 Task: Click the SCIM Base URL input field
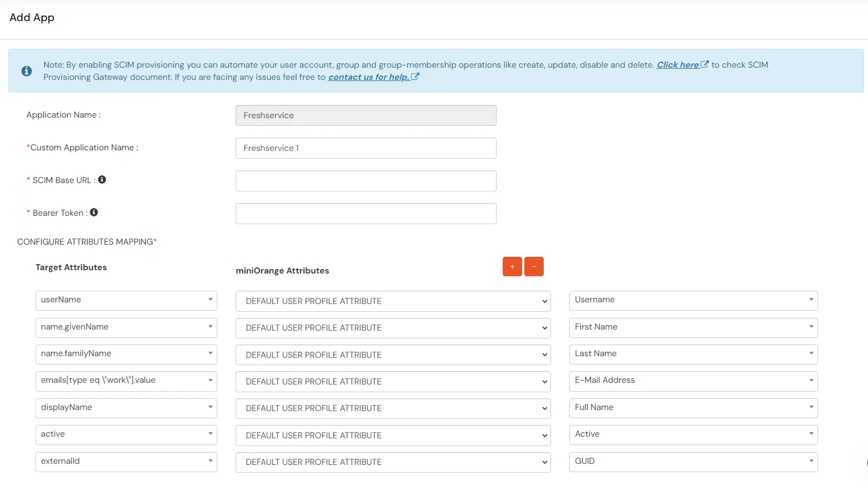365,180
